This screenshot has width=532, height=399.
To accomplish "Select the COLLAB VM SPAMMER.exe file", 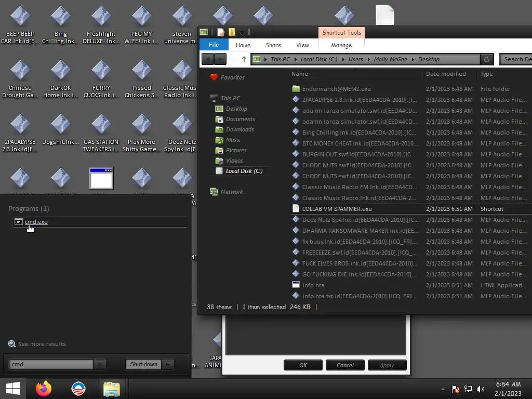I will pyautogui.click(x=337, y=209).
